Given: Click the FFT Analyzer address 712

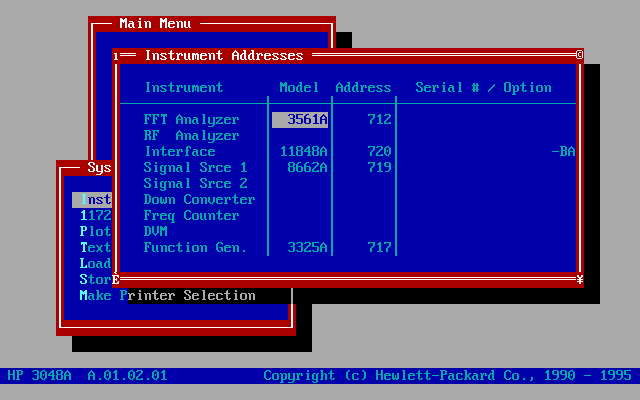Looking at the screenshot, I should (380, 120).
